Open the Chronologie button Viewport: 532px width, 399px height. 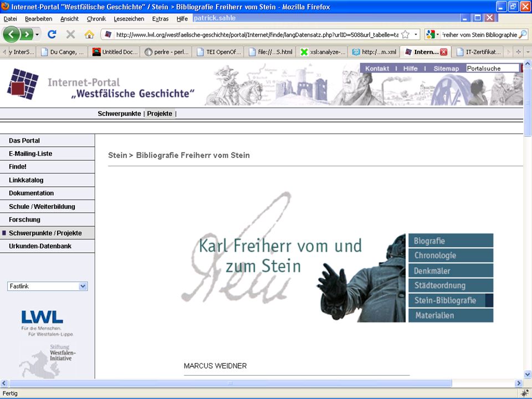(451, 255)
